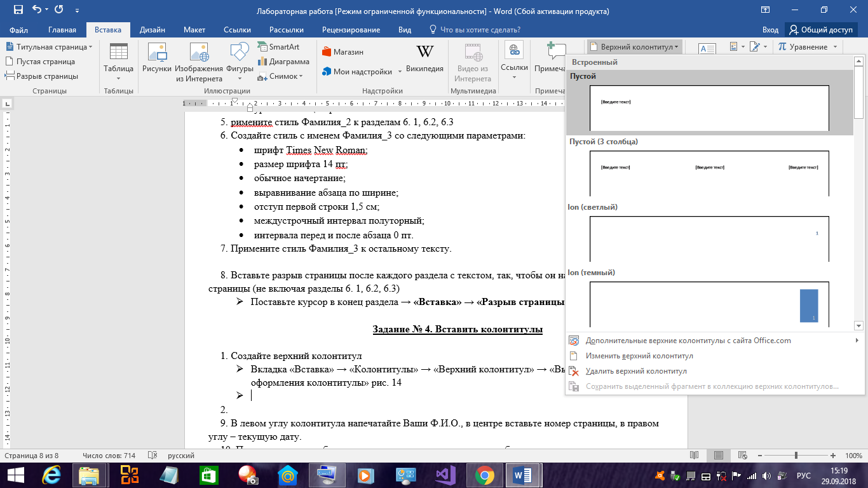The image size is (868, 488).
Task: Insert a comment with Примечание button
Action: pos(550,58)
